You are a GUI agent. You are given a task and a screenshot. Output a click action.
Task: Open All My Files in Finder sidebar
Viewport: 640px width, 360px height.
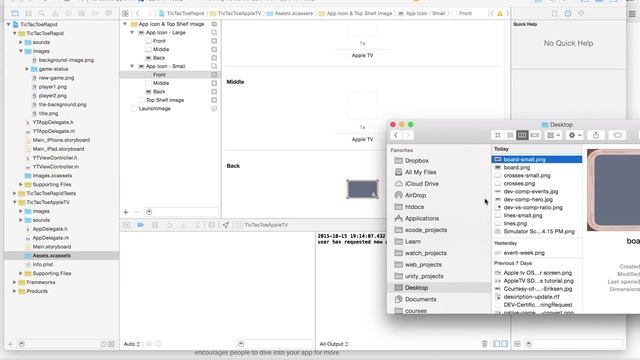click(416, 172)
